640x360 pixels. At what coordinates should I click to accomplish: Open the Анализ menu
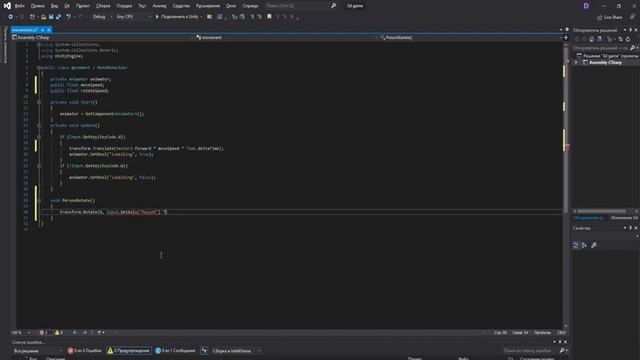159,6
